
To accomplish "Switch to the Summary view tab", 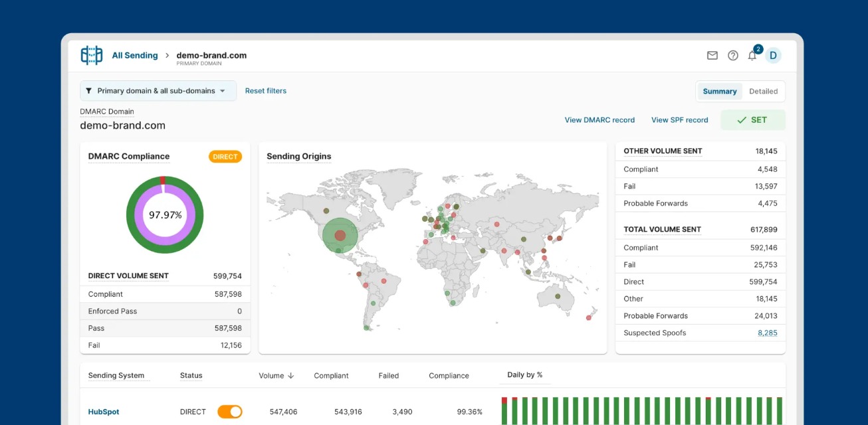I will pyautogui.click(x=719, y=92).
